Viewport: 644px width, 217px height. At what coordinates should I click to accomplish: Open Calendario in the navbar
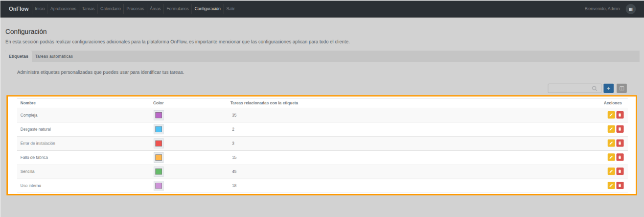[111, 9]
